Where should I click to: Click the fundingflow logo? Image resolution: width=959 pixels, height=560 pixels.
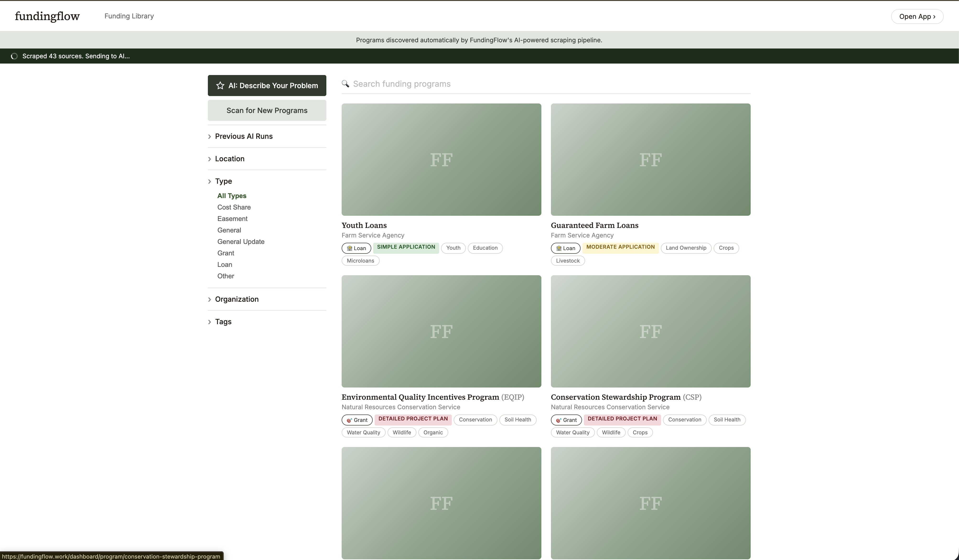47,16
